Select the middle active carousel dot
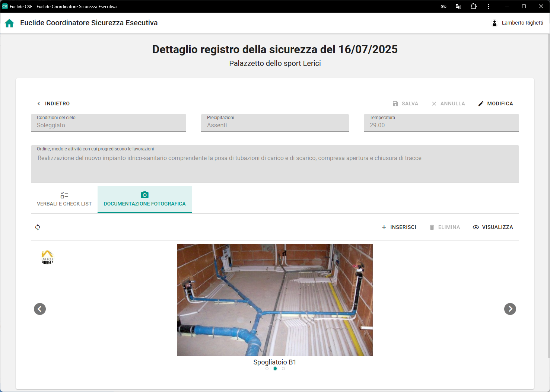This screenshot has width=550, height=392. click(275, 369)
